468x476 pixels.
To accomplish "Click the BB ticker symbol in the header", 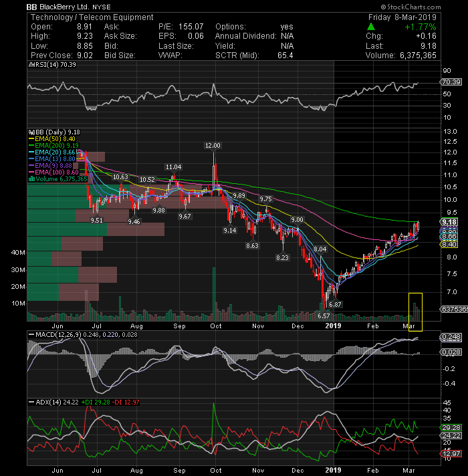I will [31, 7].
